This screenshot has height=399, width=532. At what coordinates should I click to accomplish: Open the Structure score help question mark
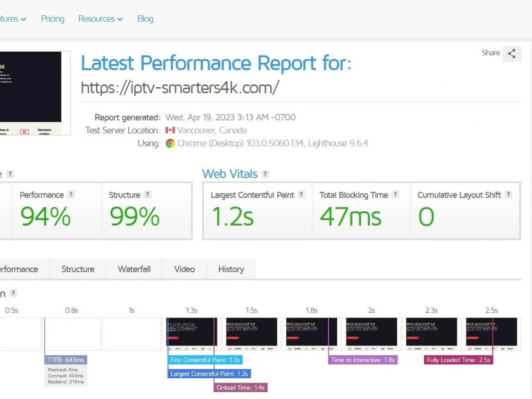(147, 194)
